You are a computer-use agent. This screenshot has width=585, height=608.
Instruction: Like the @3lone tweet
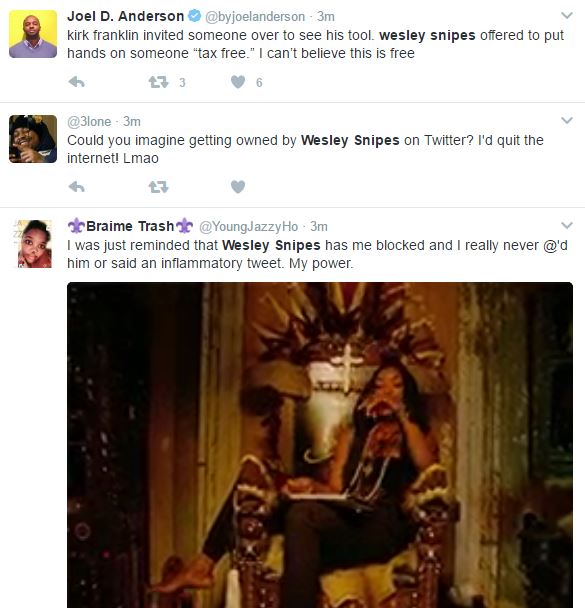238,187
